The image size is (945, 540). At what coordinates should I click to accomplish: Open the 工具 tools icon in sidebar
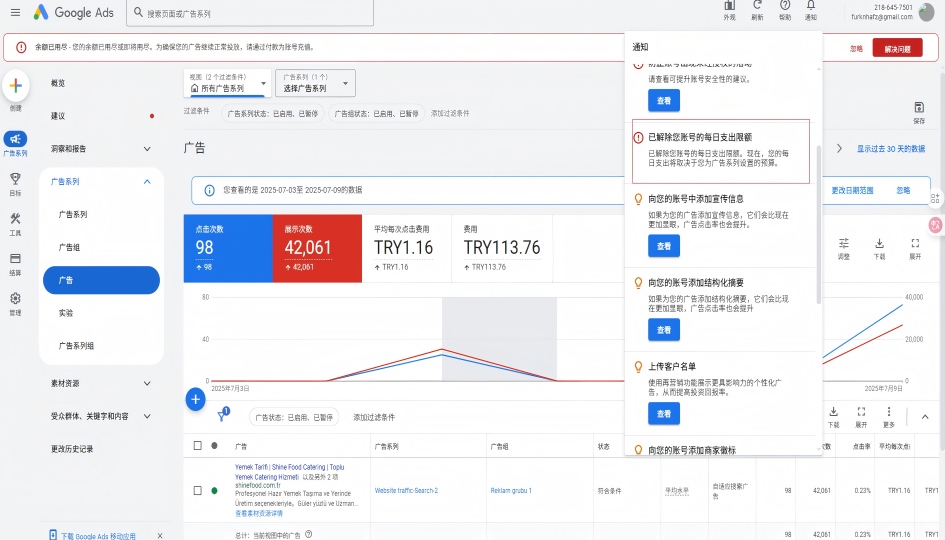[x=15, y=220]
